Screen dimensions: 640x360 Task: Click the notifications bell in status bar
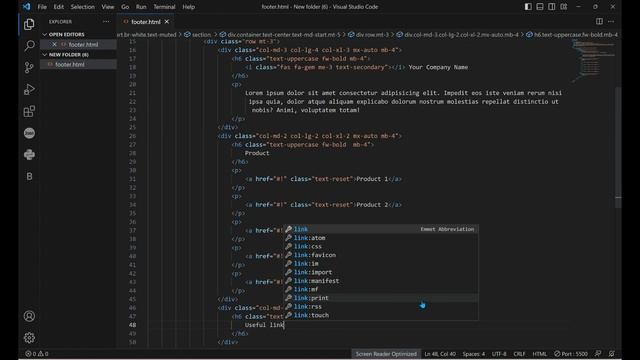611,354
